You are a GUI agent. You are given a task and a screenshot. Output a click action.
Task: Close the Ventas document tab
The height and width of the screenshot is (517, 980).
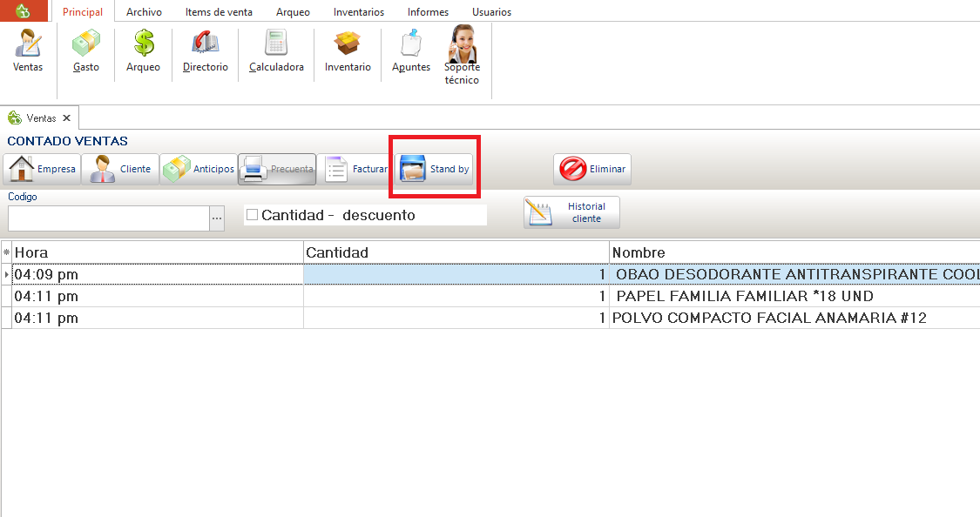(x=67, y=117)
